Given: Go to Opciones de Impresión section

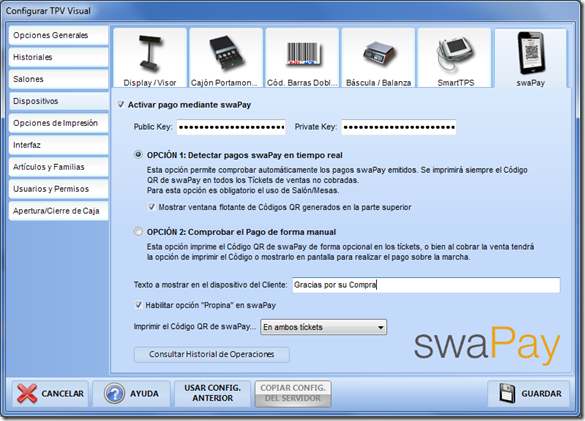Looking at the screenshot, I should pos(58,123).
